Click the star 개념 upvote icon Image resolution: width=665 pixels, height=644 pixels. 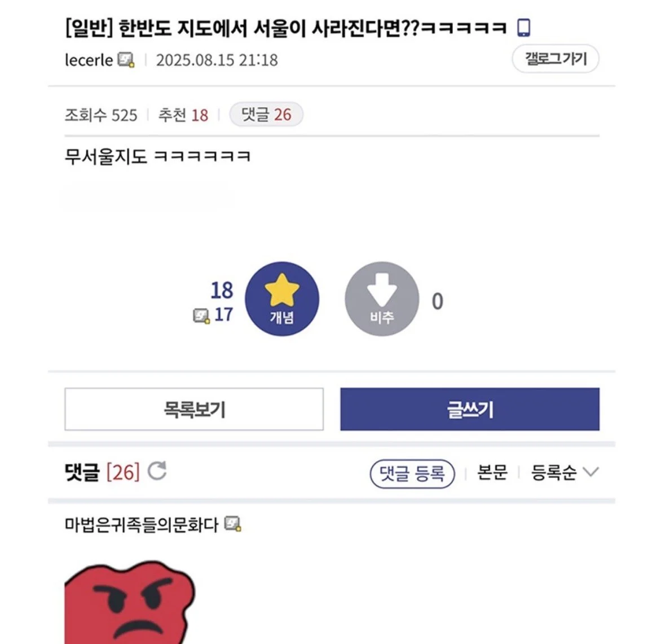(x=281, y=299)
